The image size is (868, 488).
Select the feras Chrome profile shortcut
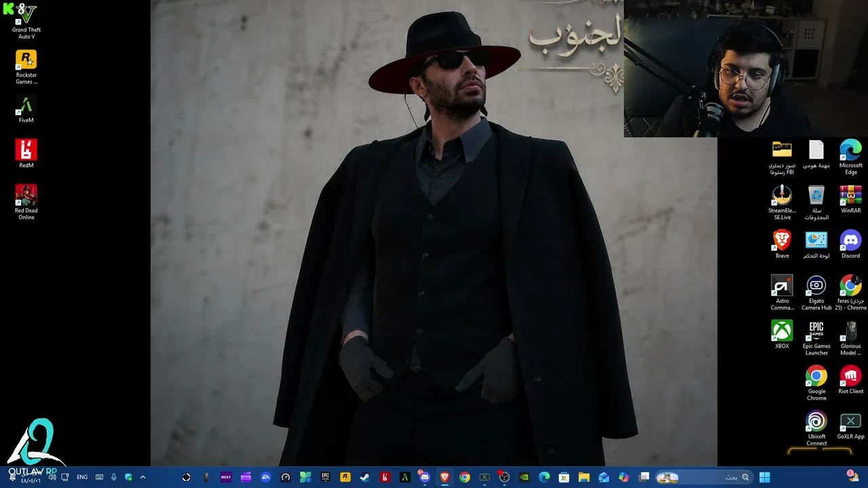click(850, 293)
